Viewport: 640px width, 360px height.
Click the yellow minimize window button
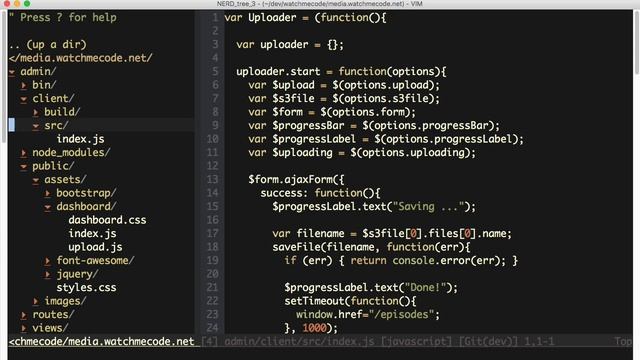17,3
